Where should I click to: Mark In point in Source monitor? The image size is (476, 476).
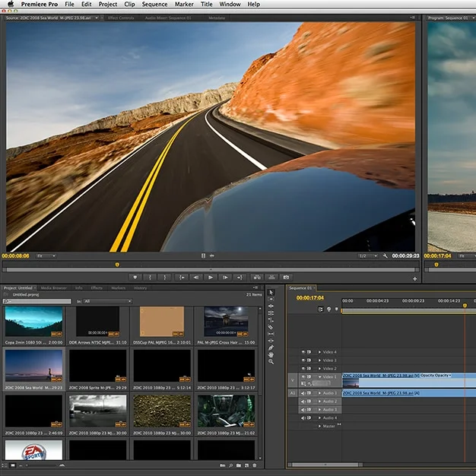150,278
